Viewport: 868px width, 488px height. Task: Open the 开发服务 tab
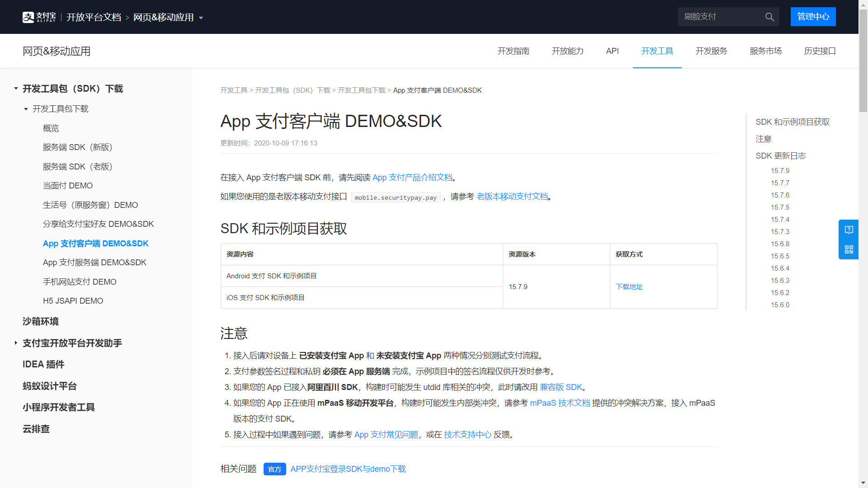click(x=711, y=51)
